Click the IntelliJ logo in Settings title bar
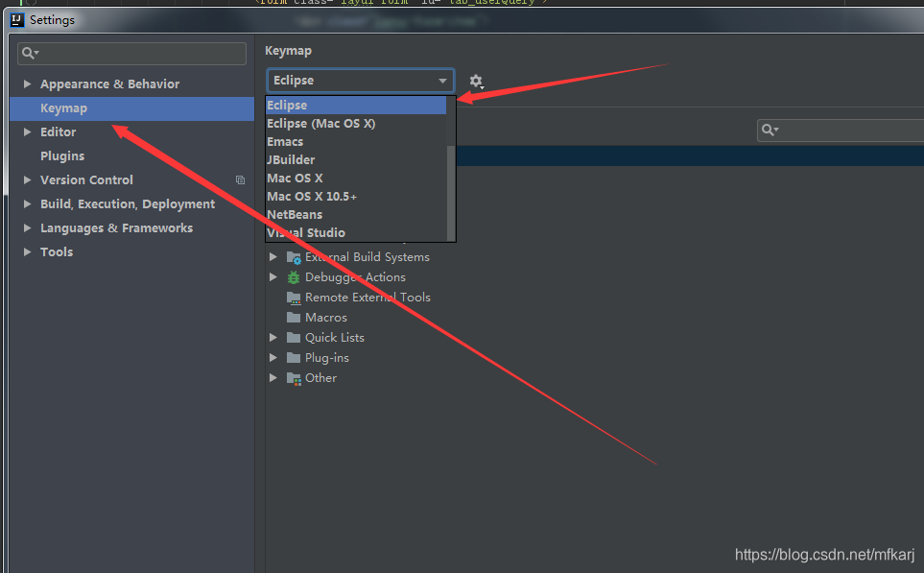This screenshot has width=924, height=573. (17, 20)
